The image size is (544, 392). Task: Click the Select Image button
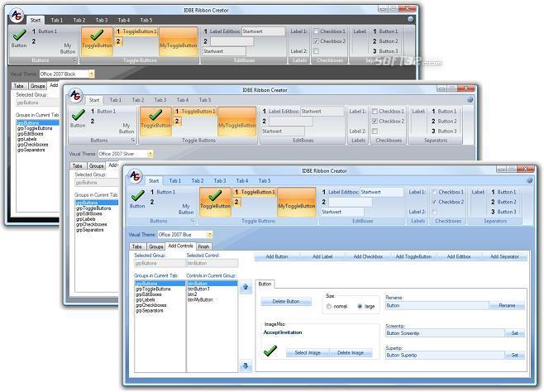click(308, 353)
